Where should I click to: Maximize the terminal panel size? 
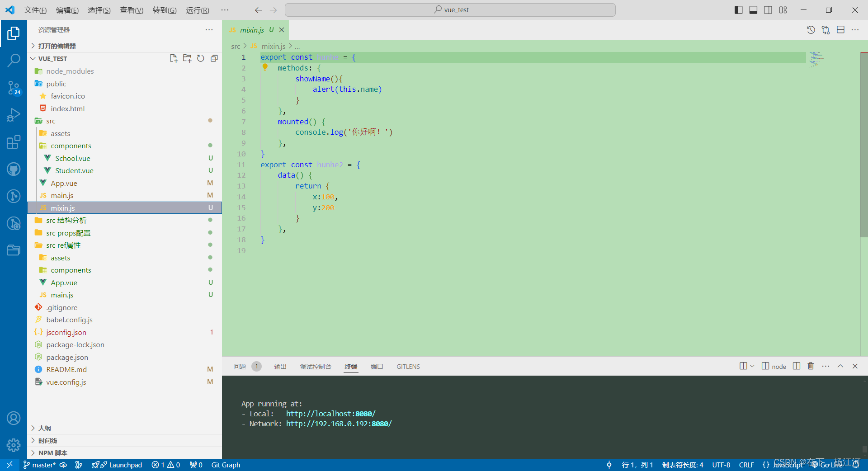pyautogui.click(x=840, y=366)
